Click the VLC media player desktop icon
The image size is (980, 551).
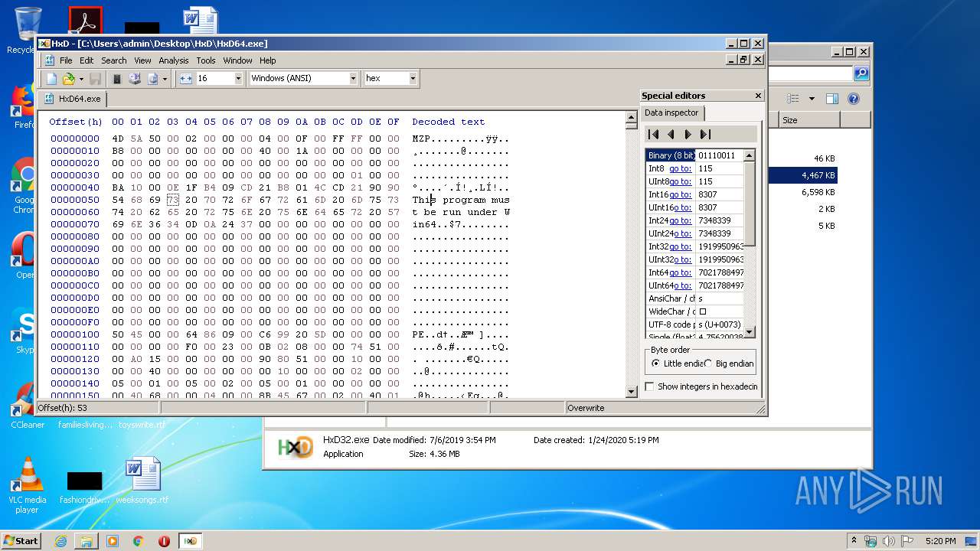[28, 485]
